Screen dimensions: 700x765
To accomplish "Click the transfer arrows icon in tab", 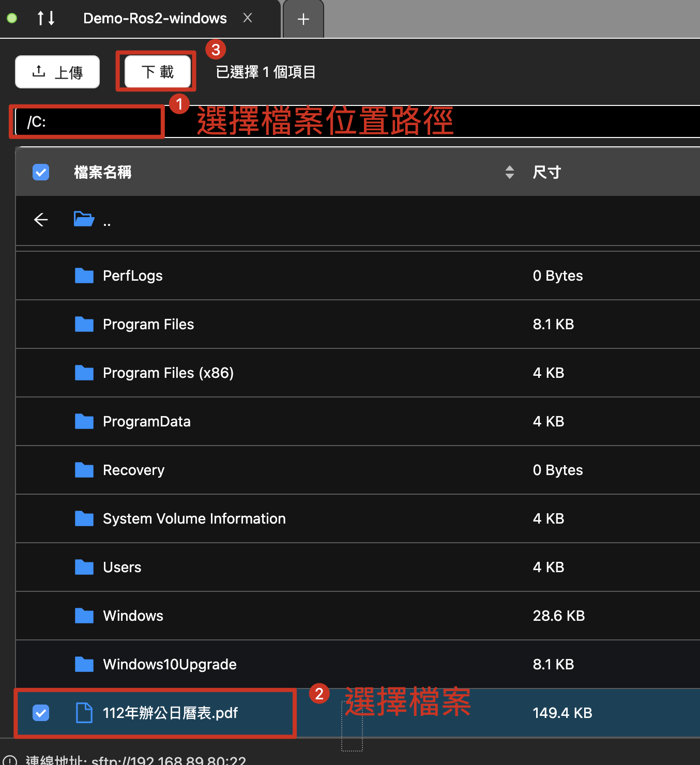I will pos(46,19).
